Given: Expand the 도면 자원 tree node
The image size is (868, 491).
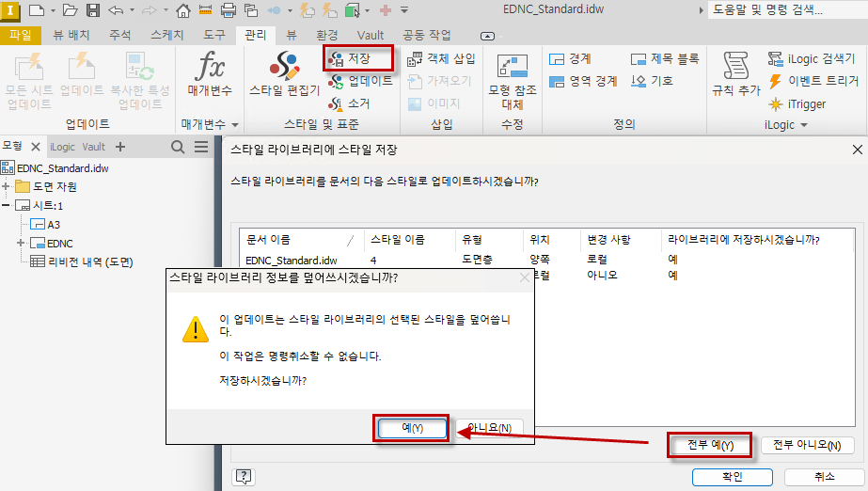Looking at the screenshot, I should (x=6, y=186).
